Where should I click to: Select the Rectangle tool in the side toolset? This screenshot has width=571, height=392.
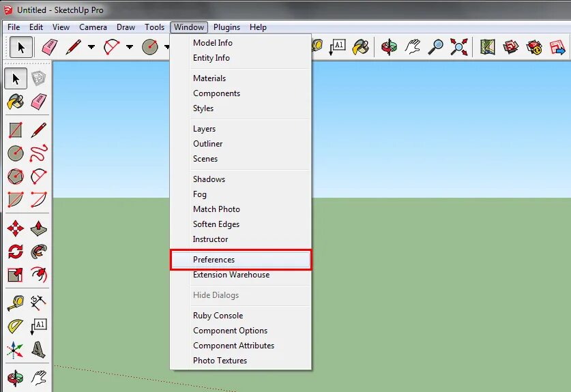[15, 130]
